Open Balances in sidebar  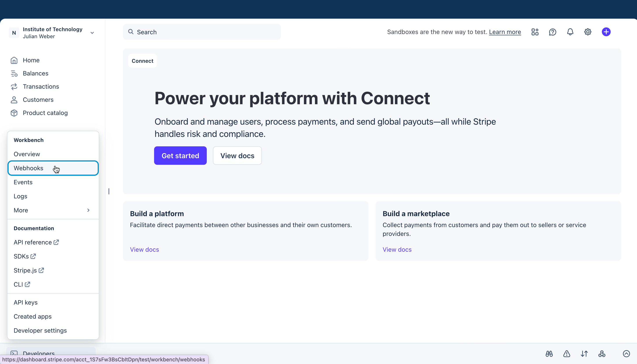36,74
